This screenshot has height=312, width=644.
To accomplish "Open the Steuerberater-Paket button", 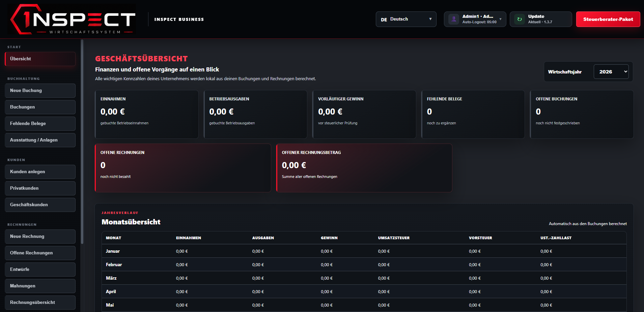I will 608,19.
